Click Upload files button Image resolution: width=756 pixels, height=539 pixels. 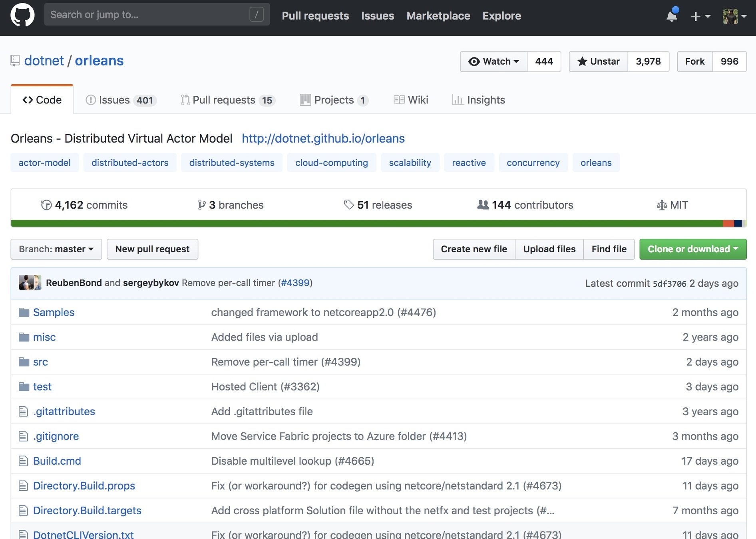coord(549,249)
